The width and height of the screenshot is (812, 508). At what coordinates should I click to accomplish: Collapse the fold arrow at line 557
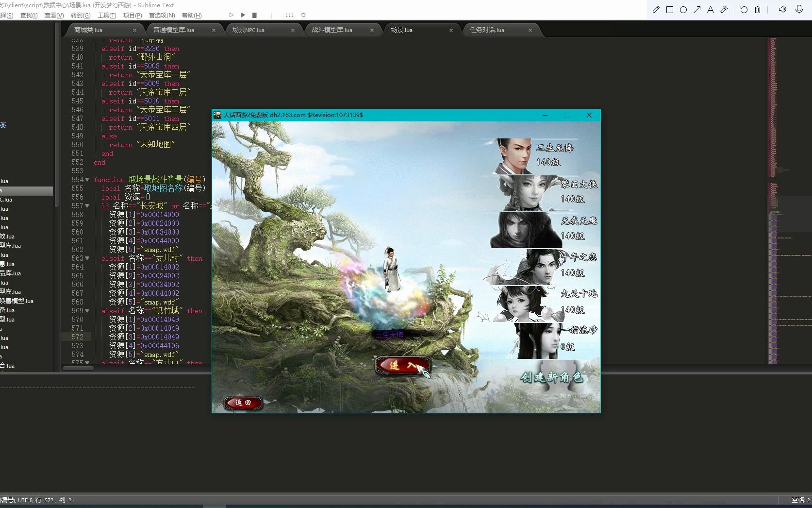(x=87, y=206)
